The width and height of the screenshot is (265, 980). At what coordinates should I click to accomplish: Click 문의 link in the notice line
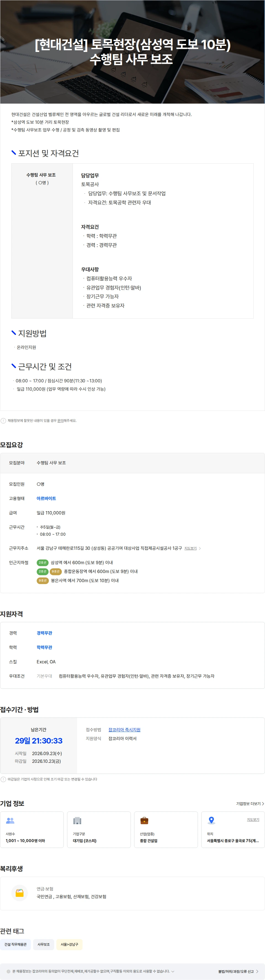pos(60,421)
